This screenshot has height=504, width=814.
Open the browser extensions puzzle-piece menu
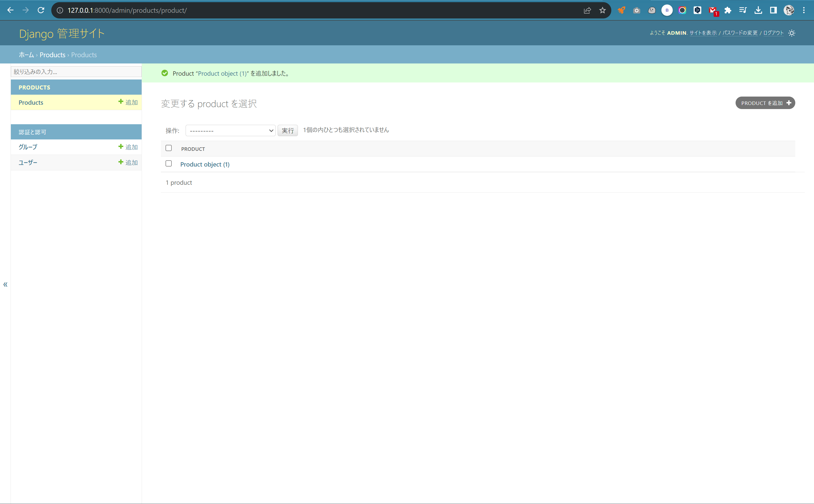tap(728, 10)
